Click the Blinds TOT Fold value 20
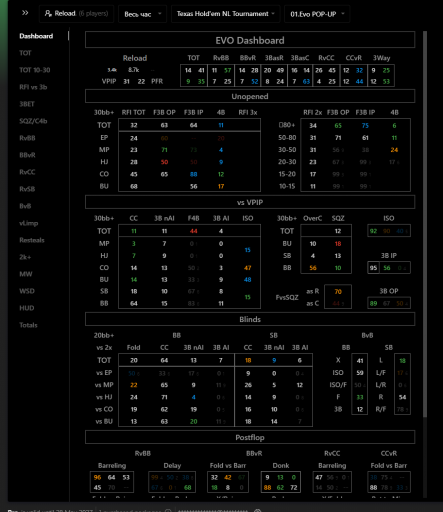The image size is (443, 512). (134, 360)
